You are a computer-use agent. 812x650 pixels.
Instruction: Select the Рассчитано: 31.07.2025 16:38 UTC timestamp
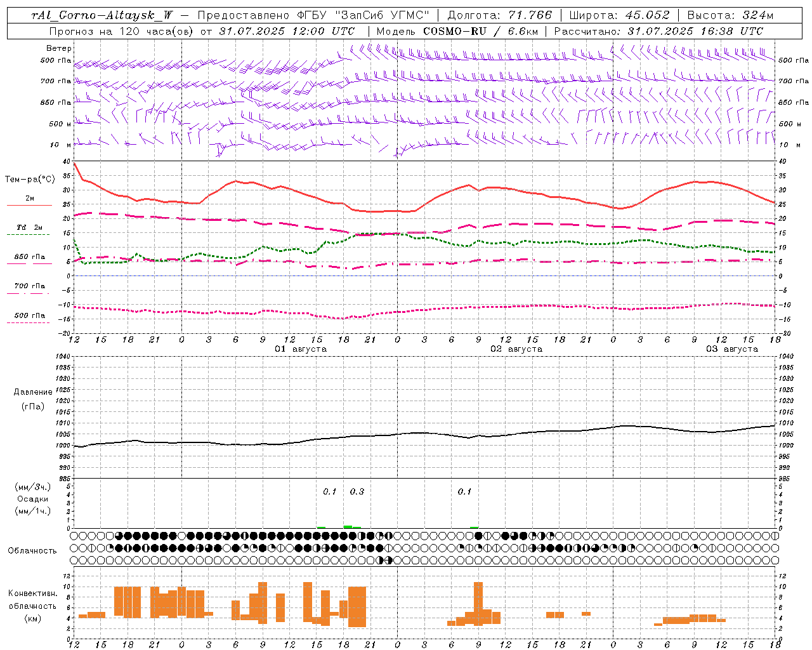point(658,31)
